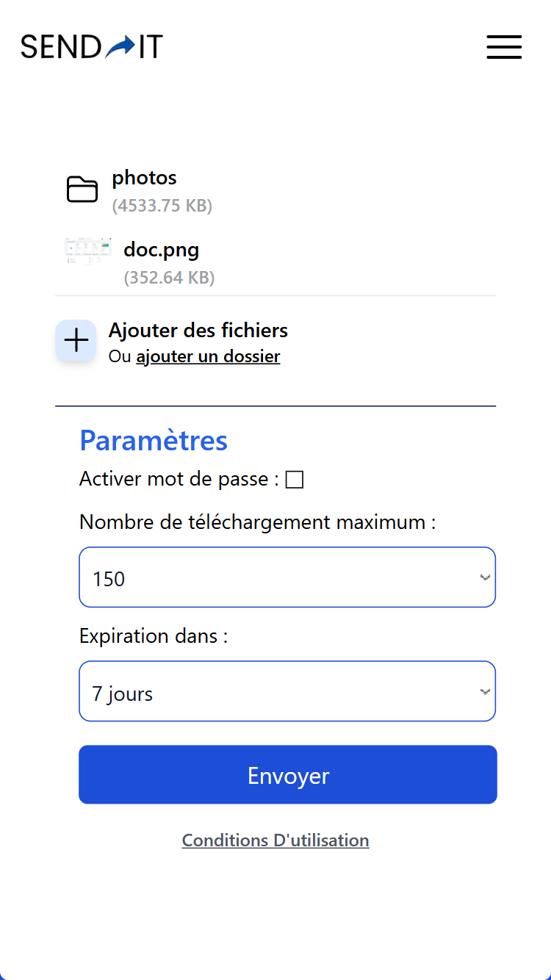Click the 352.64 KB size label
The image size is (551, 980).
[x=169, y=278]
